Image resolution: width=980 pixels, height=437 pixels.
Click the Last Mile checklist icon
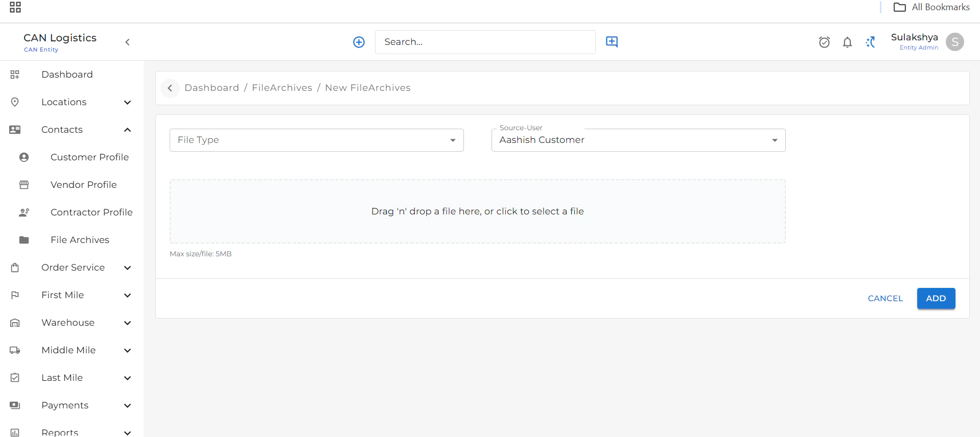click(x=15, y=378)
